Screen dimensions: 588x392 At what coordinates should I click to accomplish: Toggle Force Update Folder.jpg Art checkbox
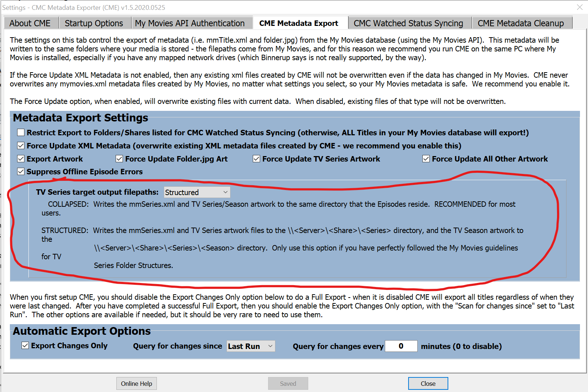click(119, 159)
